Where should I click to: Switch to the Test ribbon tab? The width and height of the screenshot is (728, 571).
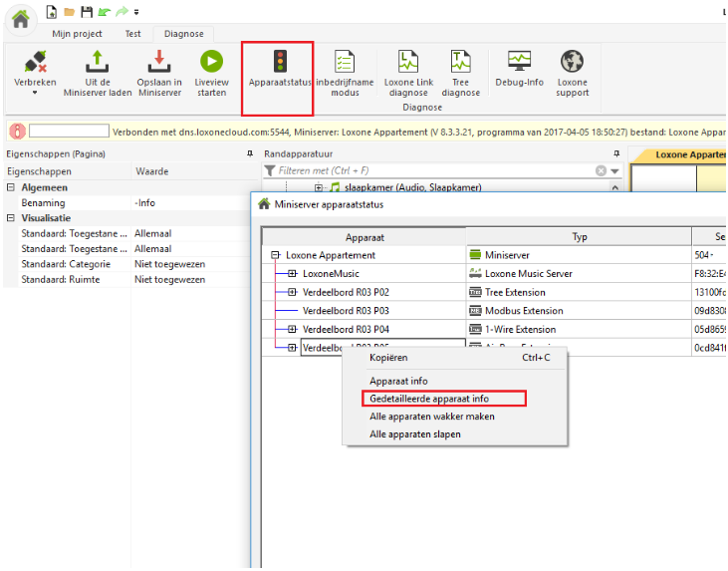pyautogui.click(x=132, y=33)
